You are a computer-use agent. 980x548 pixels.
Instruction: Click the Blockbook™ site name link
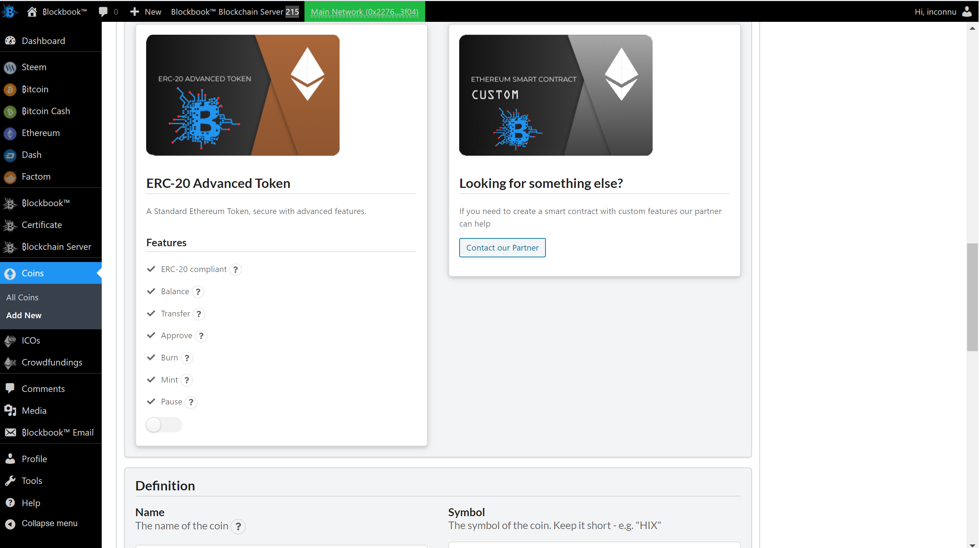[x=64, y=12]
